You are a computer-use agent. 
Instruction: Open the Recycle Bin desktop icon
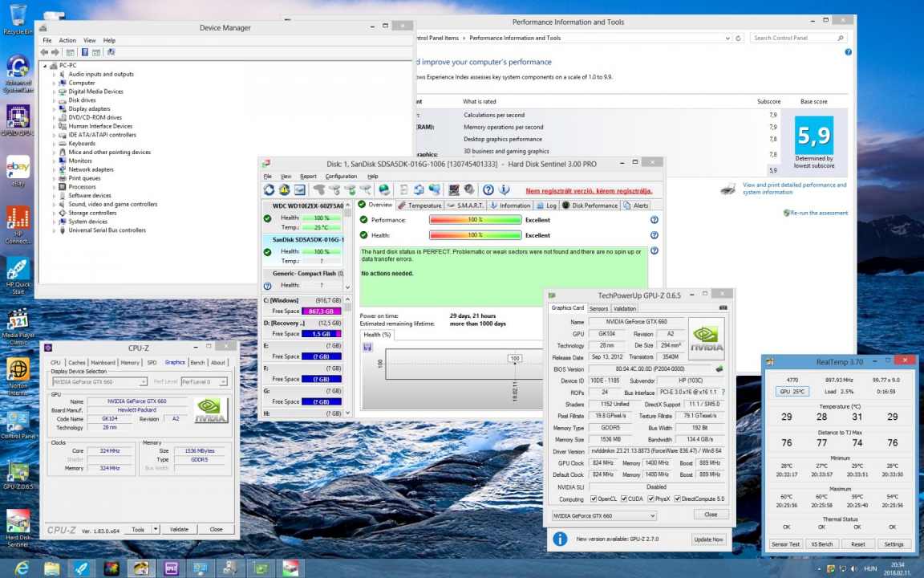[18, 19]
